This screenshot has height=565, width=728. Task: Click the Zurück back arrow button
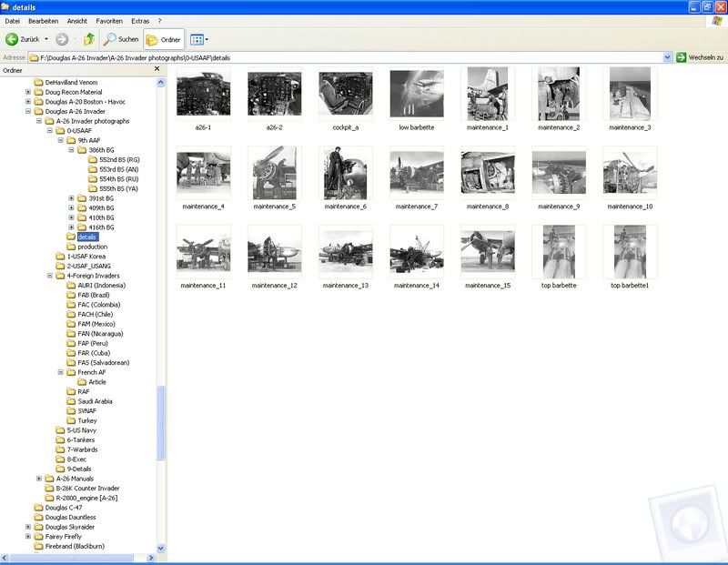pyautogui.click(x=14, y=39)
